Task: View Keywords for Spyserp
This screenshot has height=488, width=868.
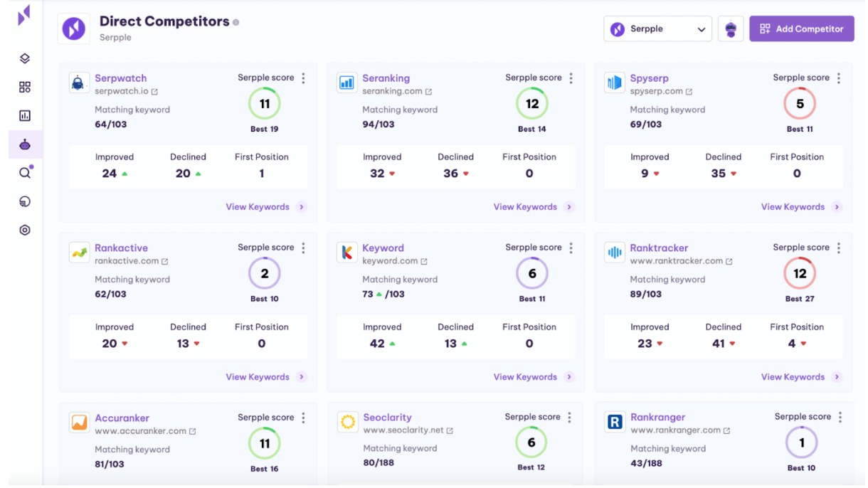Action: pyautogui.click(x=801, y=207)
